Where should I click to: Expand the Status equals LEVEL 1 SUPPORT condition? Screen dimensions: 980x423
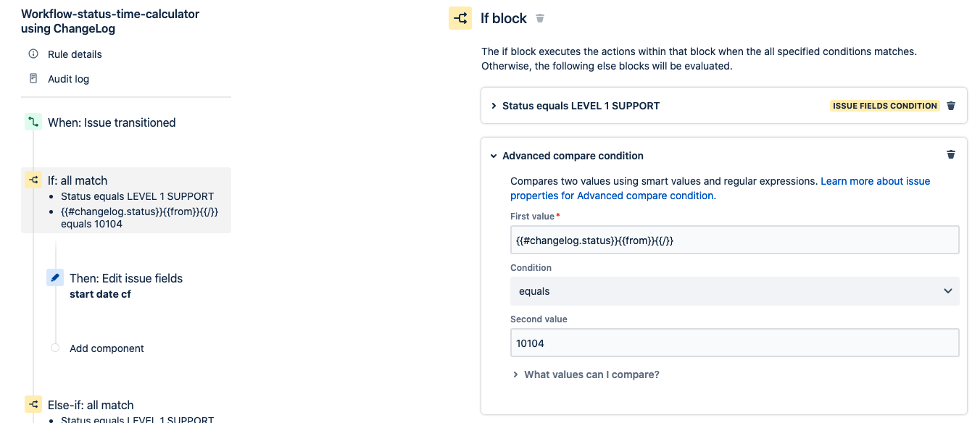(x=494, y=106)
